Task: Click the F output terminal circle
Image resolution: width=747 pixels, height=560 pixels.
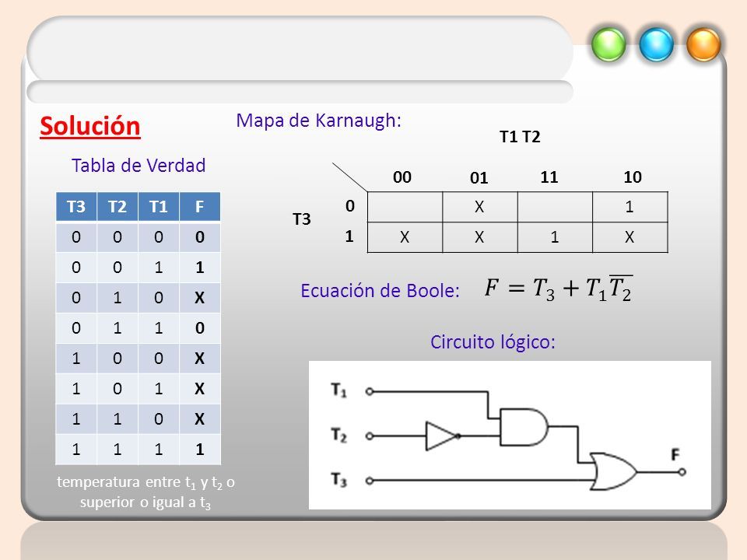Action: (682, 472)
